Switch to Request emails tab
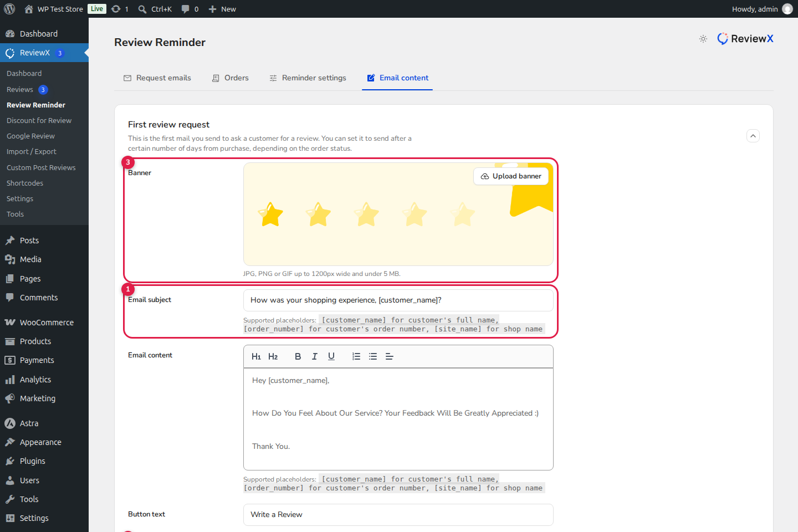 [157, 78]
